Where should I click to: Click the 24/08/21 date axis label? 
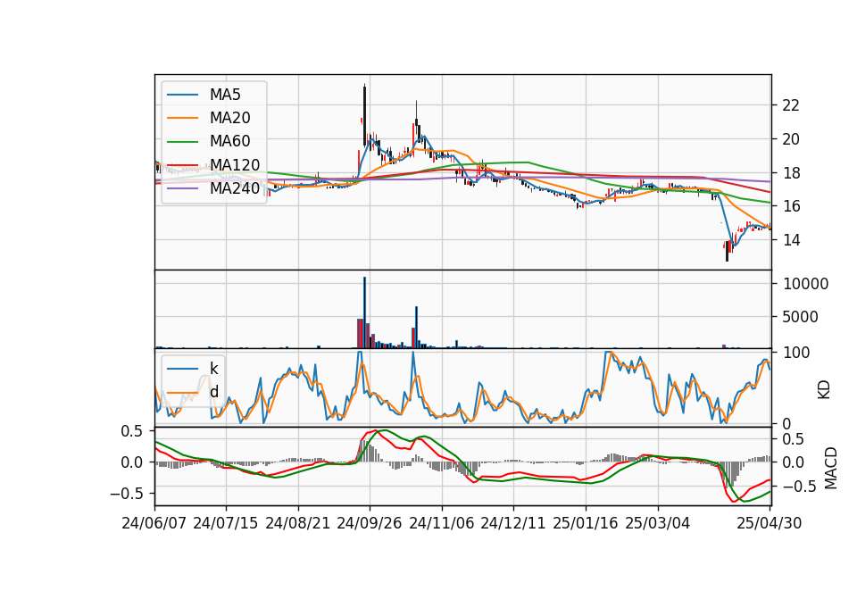coord(298,523)
